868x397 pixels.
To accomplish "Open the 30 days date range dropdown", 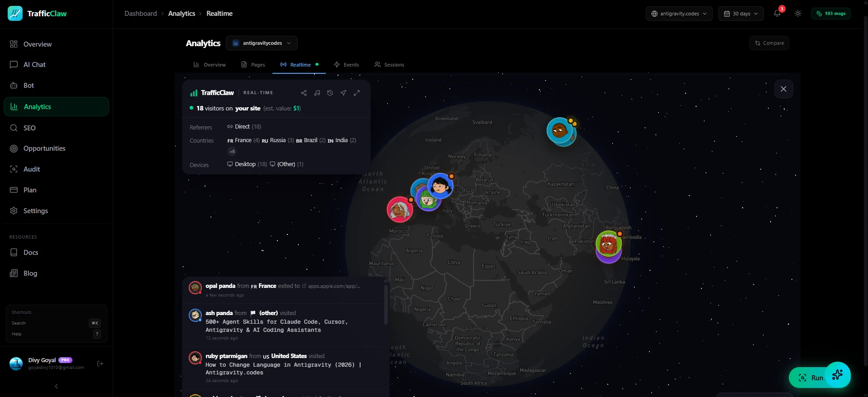I will click(741, 14).
